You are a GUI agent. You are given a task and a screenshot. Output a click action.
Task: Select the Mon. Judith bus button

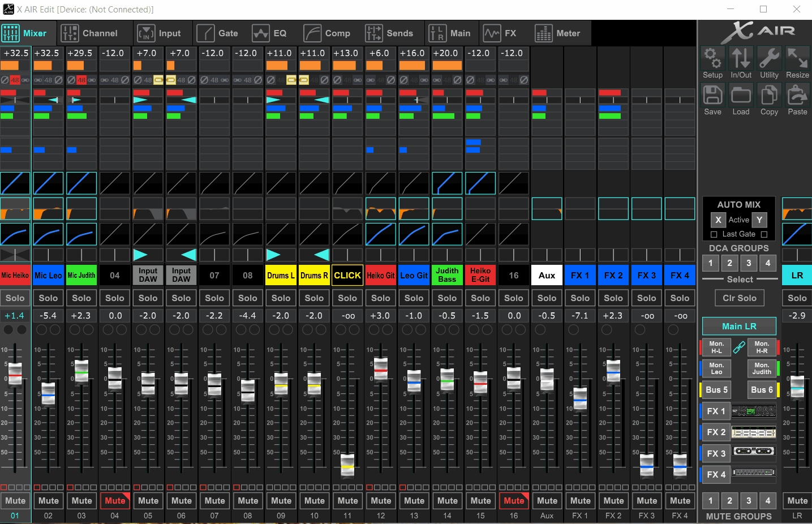tap(762, 368)
